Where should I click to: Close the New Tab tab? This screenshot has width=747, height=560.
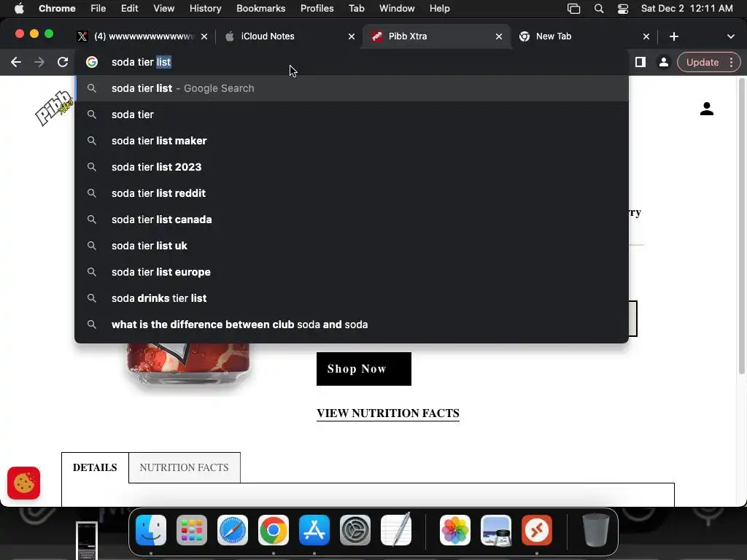point(646,36)
